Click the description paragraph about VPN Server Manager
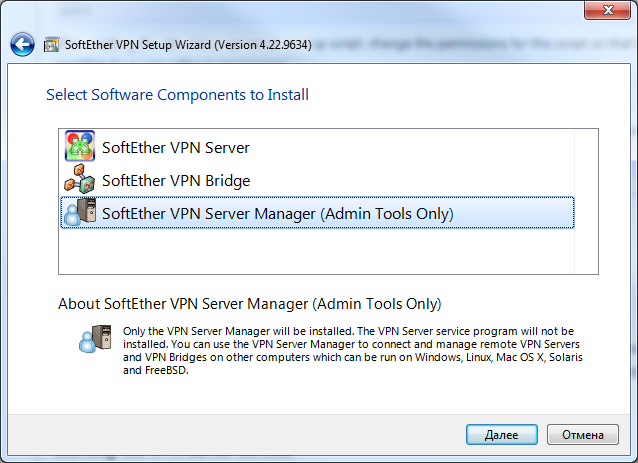Image resolution: width=638 pixels, height=463 pixels. [353, 350]
